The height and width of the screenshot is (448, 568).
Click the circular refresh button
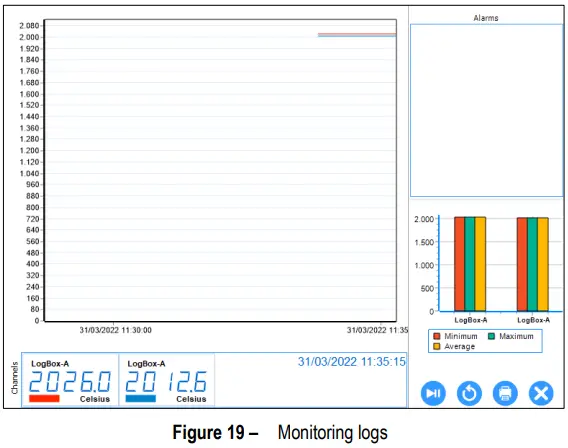(x=469, y=393)
